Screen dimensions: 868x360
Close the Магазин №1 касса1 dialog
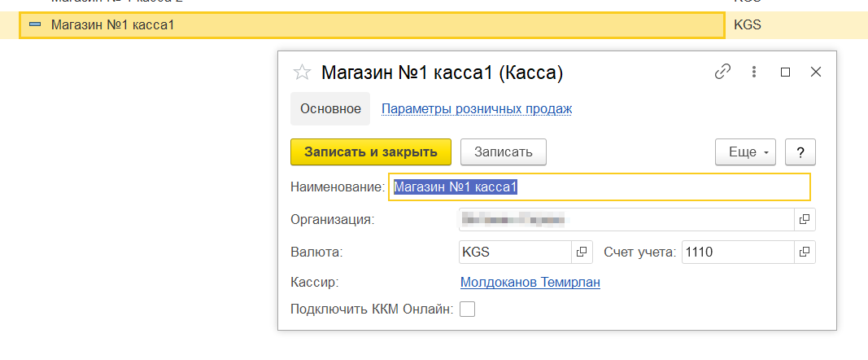[x=816, y=72]
